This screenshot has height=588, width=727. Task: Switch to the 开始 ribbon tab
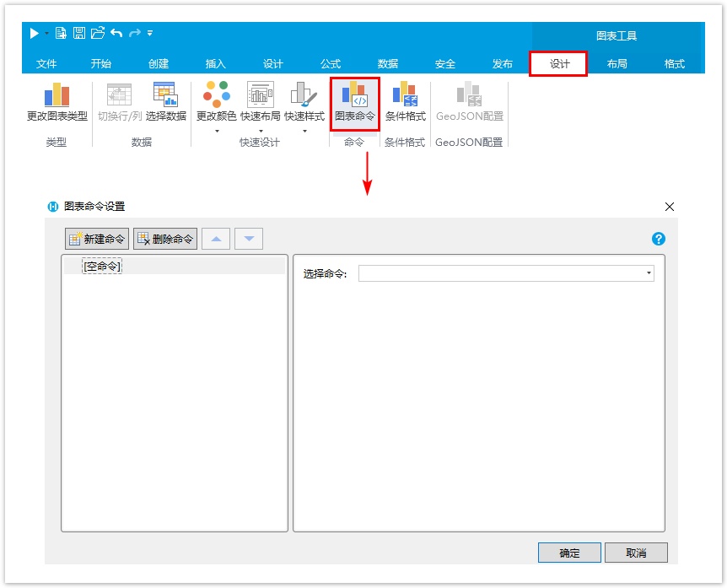coord(101,63)
